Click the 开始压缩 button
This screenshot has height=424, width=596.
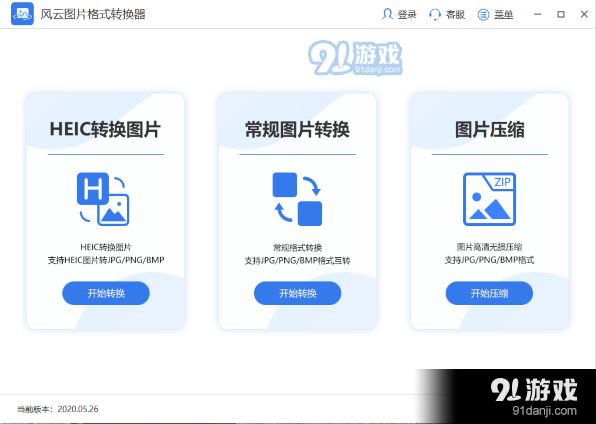489,293
